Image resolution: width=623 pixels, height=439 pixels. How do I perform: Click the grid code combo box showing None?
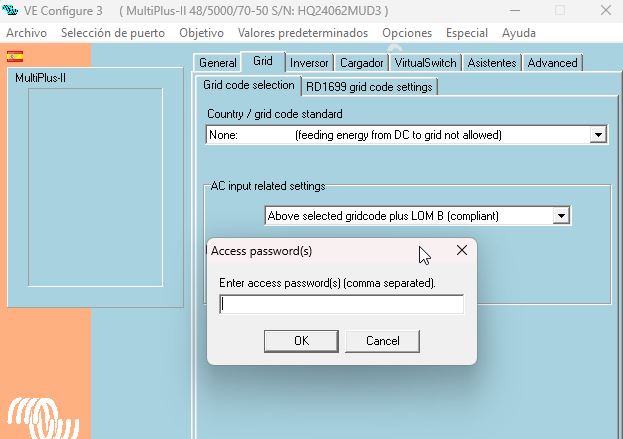[x=406, y=135]
